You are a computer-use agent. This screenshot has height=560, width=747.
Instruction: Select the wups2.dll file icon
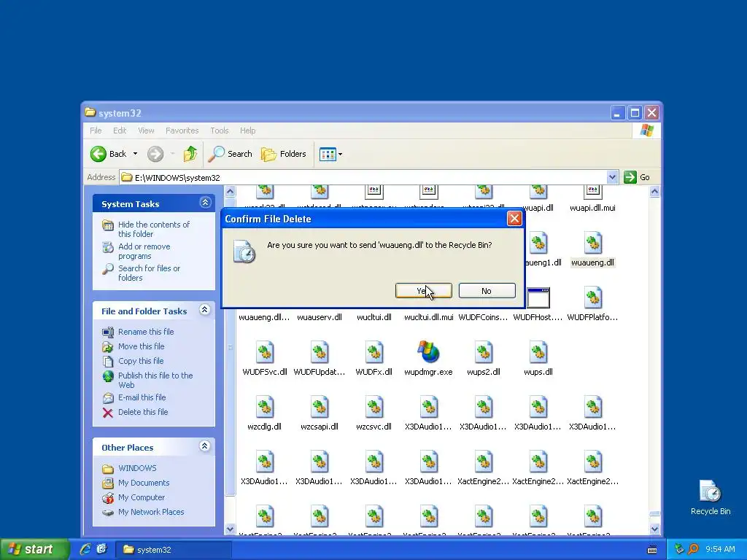[x=484, y=352]
